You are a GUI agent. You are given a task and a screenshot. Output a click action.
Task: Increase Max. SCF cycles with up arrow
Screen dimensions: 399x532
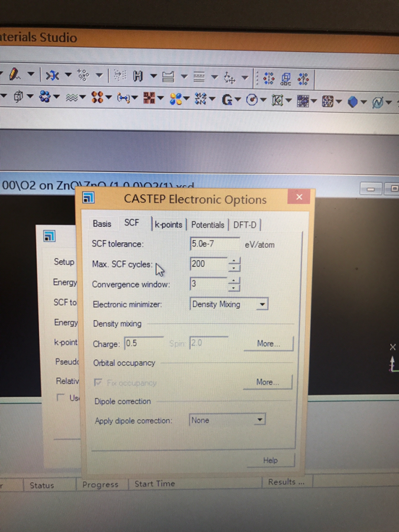pos(233,261)
